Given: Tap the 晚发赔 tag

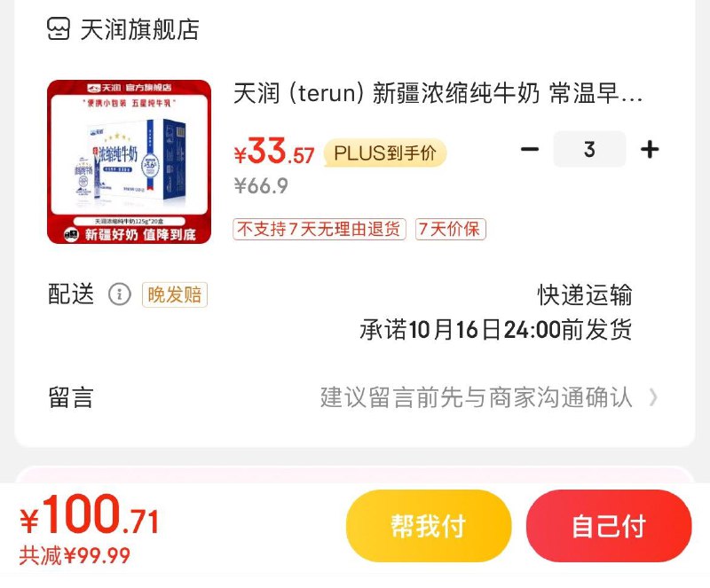Looking at the screenshot, I should coord(175,294).
